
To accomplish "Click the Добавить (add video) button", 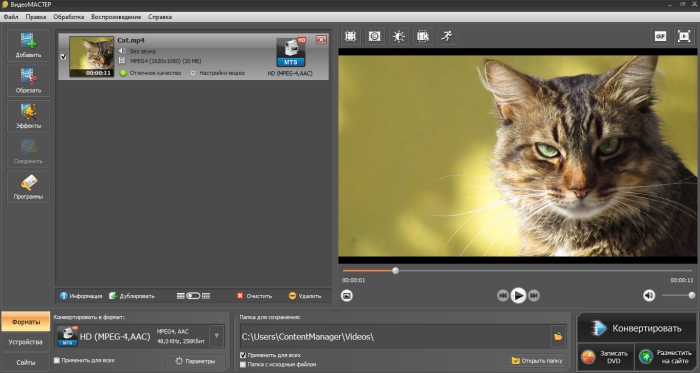I will point(28,46).
